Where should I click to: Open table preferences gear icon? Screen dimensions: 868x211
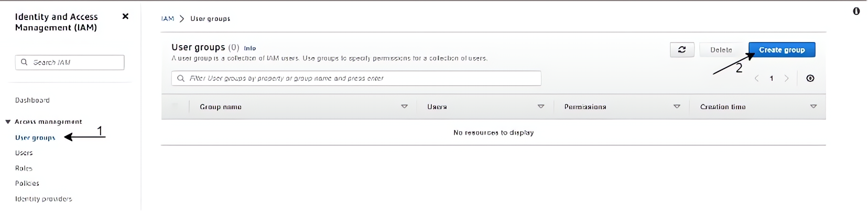[810, 78]
